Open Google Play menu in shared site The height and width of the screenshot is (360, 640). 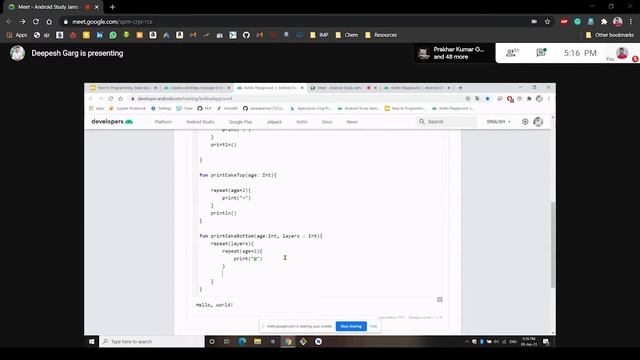pyautogui.click(x=240, y=122)
